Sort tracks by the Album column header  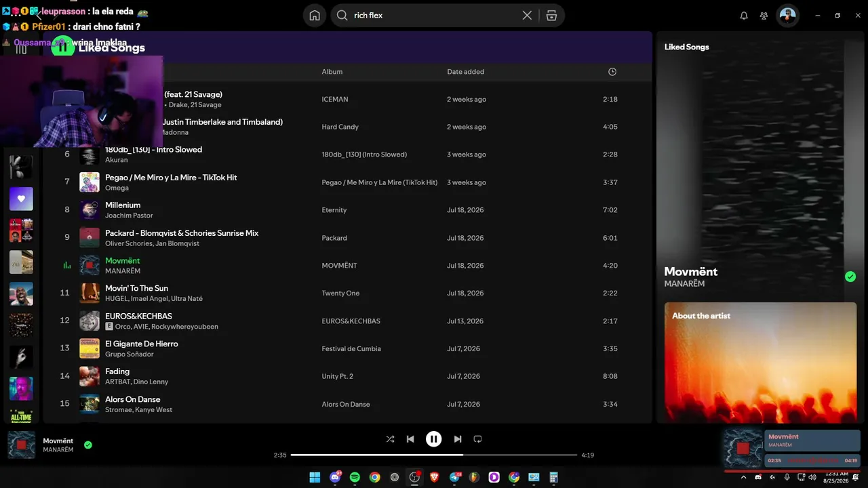coord(332,72)
